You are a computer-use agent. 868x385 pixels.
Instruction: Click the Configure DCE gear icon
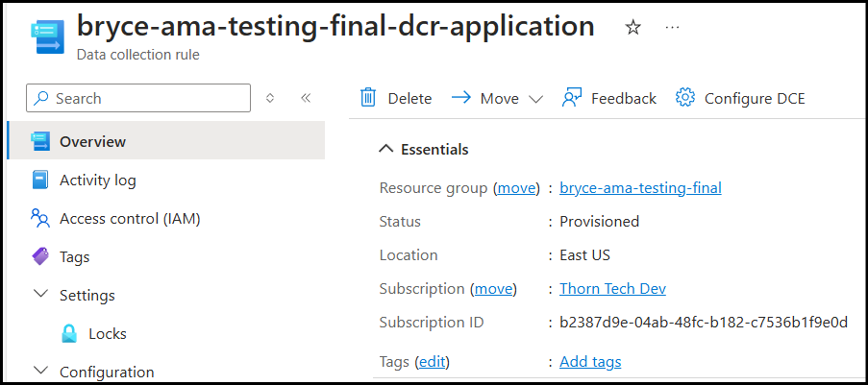pos(684,98)
